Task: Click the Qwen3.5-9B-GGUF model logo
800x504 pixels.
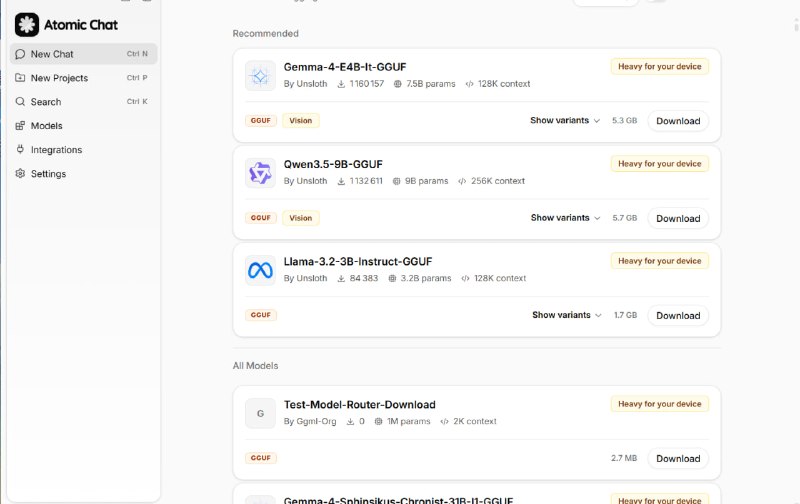Action: coord(260,173)
